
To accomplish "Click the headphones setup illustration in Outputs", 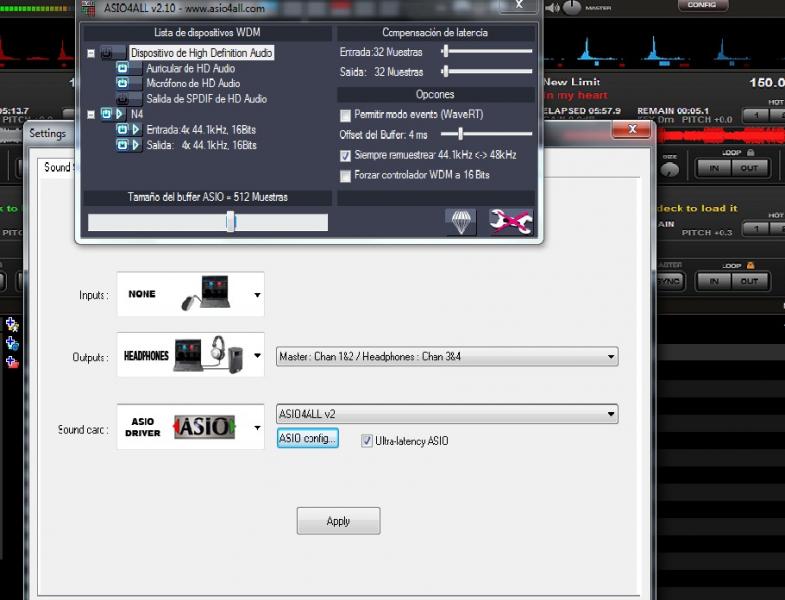I will (x=208, y=355).
